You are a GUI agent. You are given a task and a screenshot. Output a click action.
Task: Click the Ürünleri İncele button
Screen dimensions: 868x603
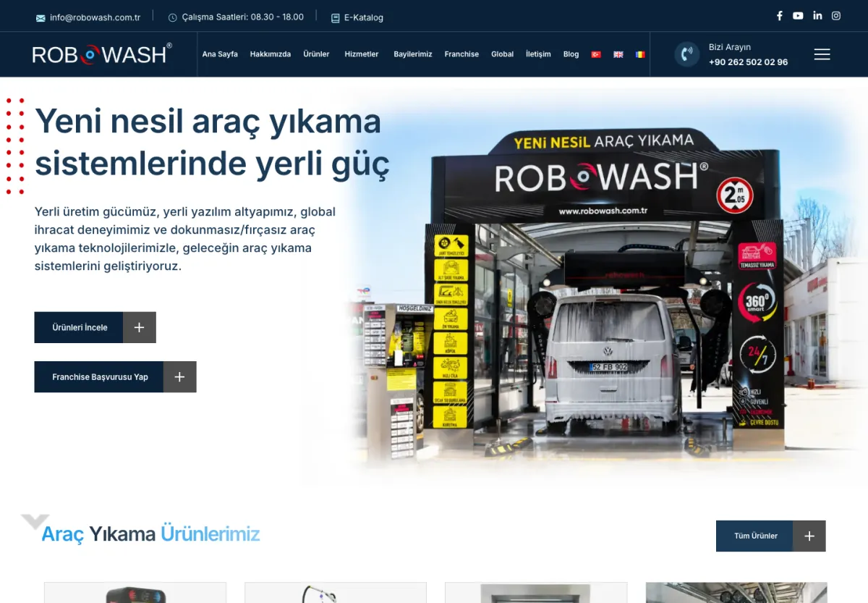point(95,327)
